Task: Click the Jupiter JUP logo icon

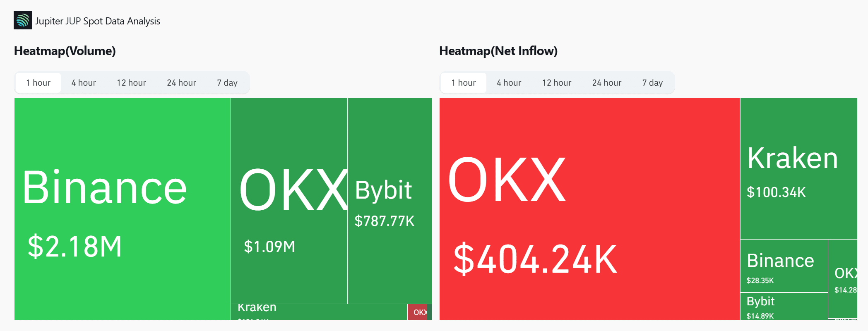Action: point(23,20)
